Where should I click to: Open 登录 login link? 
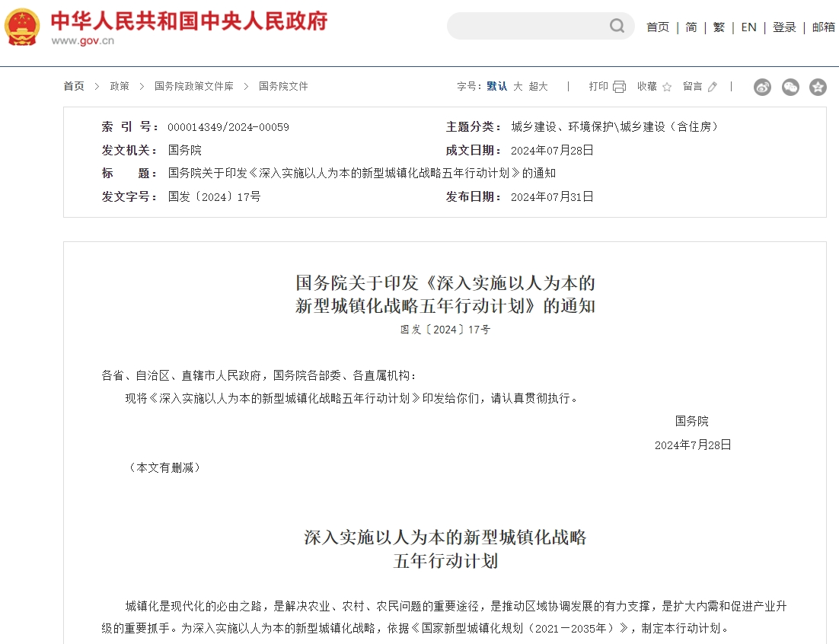pos(784,27)
